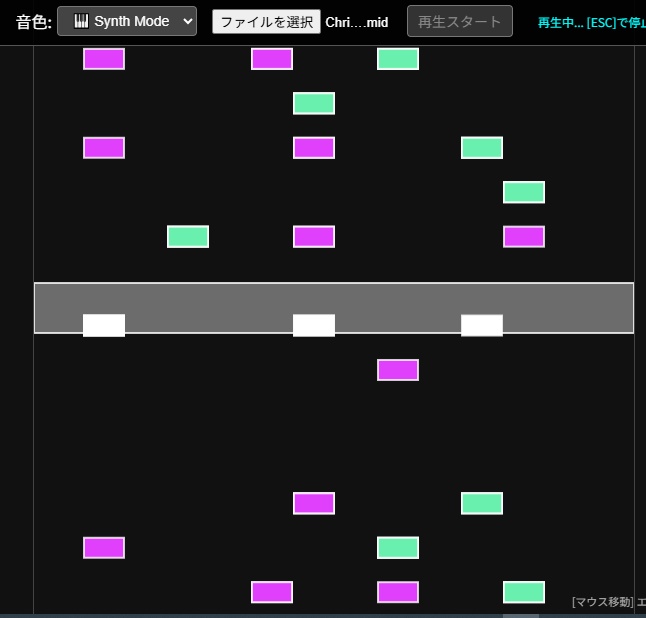Open the Synth Mode timbre dropdown

[127, 21]
